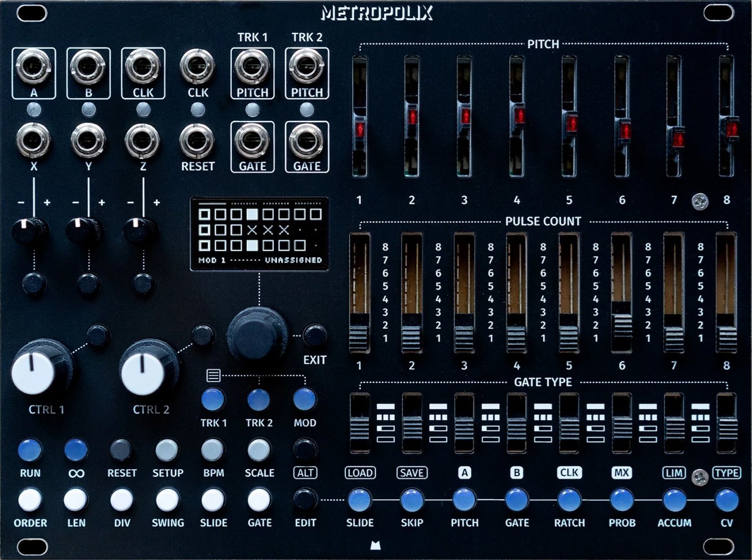Screen dimensions: 752x560
Task: Tap the small button above CTRL 2
Action: click(202, 335)
